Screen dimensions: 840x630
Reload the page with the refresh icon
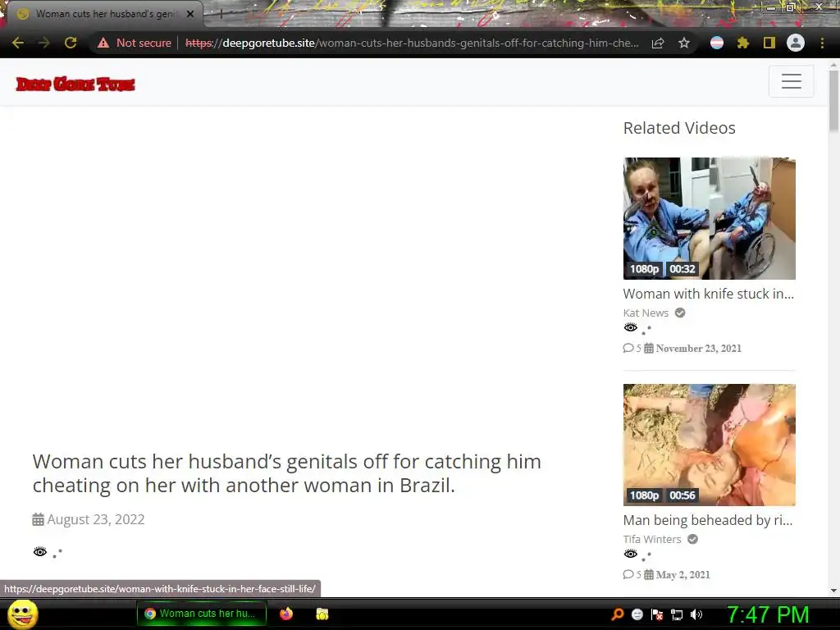(71, 43)
